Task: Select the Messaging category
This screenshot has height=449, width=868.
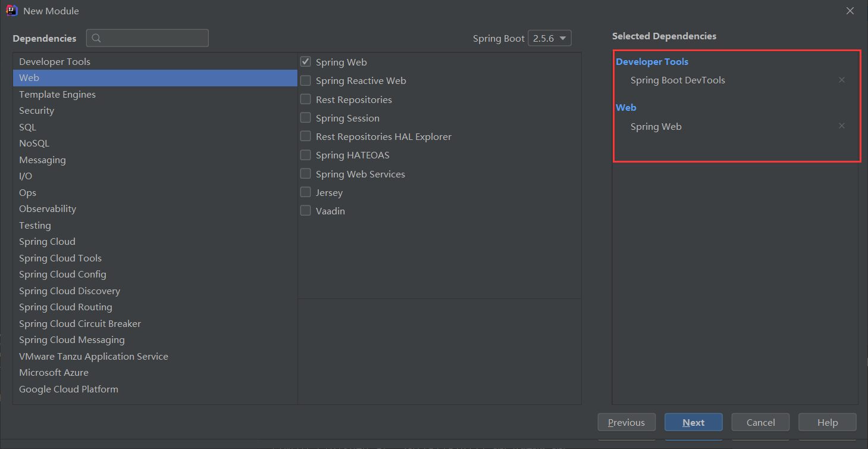Action: (x=155, y=160)
